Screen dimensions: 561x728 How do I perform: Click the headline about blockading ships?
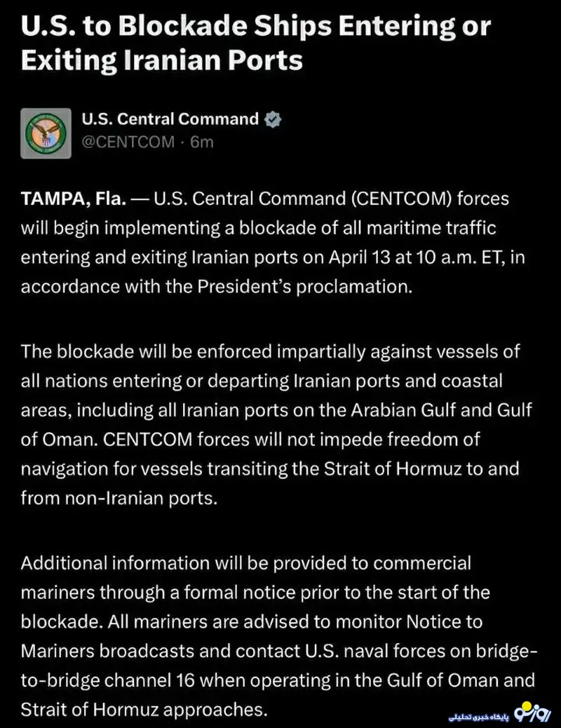tap(256, 43)
